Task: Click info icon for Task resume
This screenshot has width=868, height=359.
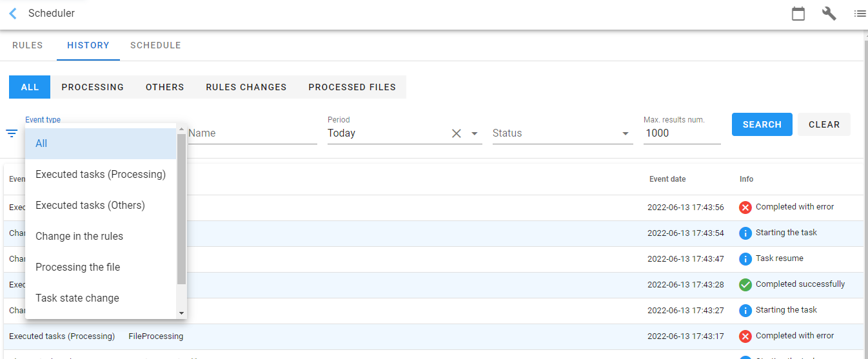Action: (x=745, y=259)
